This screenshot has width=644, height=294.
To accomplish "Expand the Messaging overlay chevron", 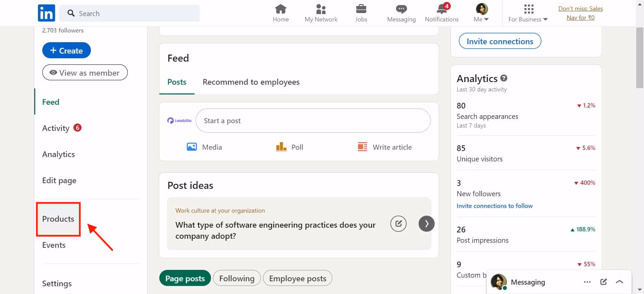I will 620,282.
